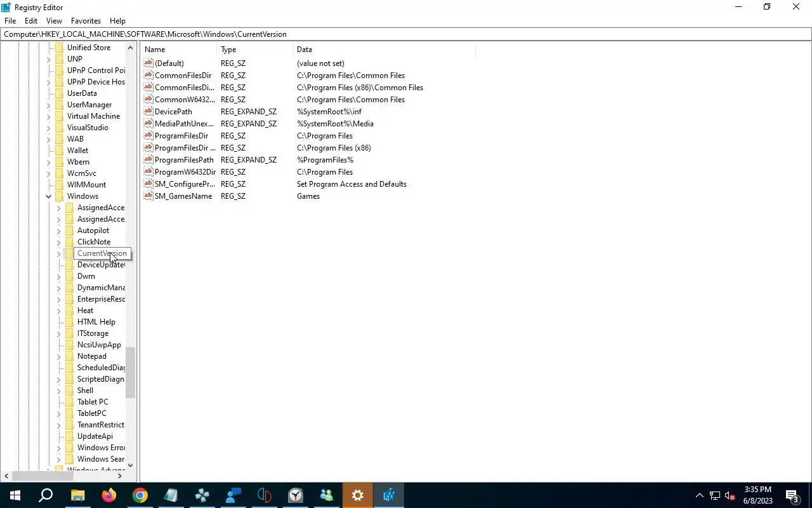Select the WIMMount key
Image resolution: width=812 pixels, height=508 pixels.
click(x=86, y=185)
